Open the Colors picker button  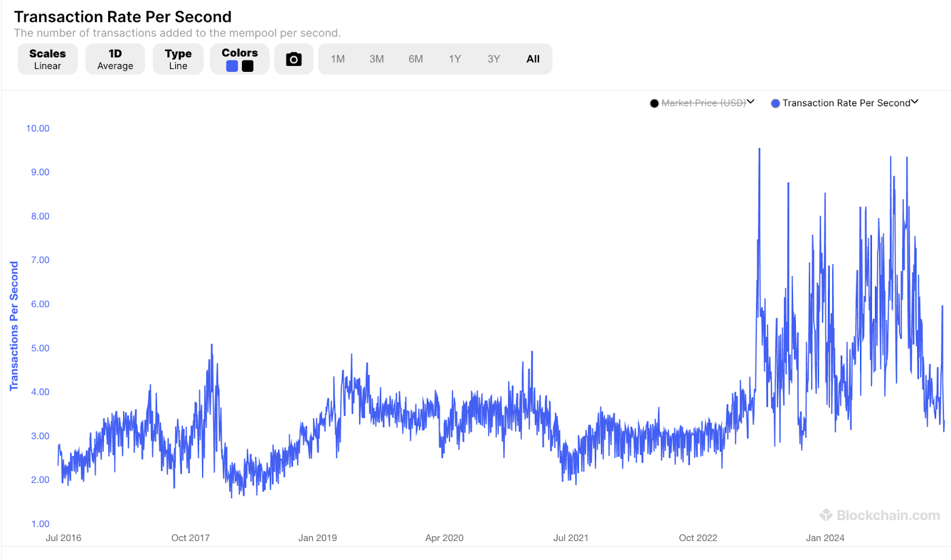(240, 59)
